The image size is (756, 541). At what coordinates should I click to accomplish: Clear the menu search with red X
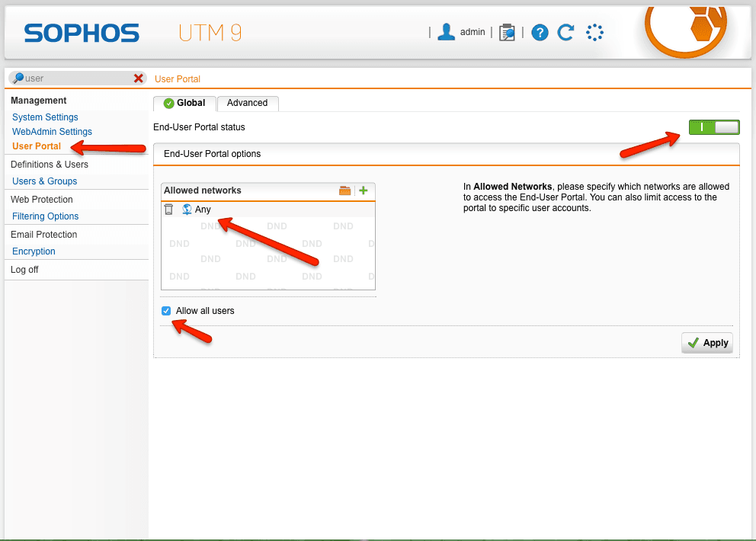click(139, 78)
